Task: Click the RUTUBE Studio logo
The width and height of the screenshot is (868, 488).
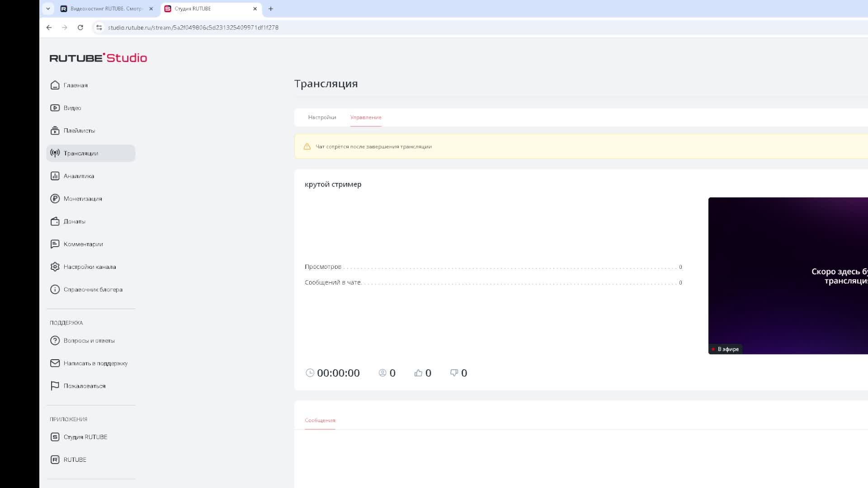Action: coord(98,58)
